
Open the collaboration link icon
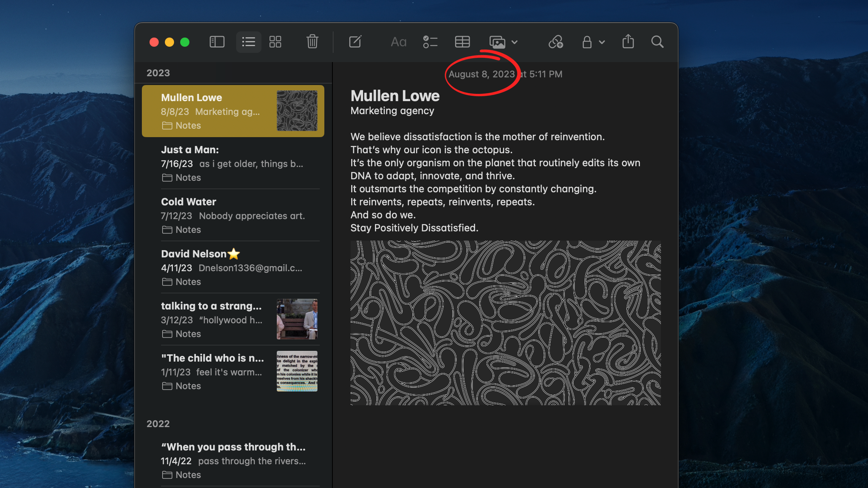point(556,42)
